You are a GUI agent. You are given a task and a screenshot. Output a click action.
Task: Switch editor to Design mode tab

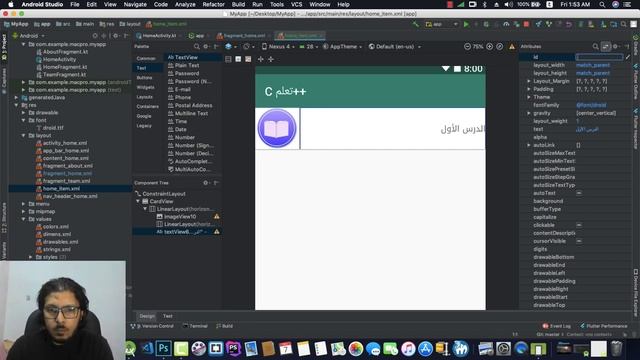pyautogui.click(x=147, y=316)
